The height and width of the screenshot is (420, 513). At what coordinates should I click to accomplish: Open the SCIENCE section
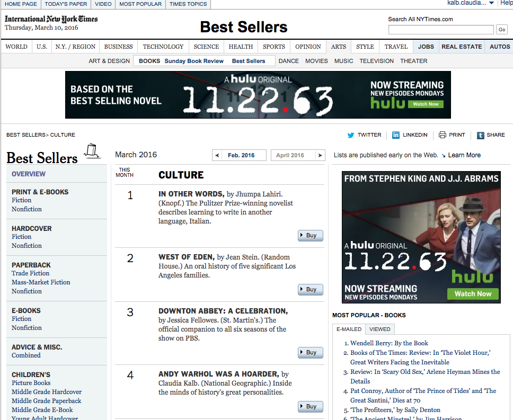click(x=206, y=47)
